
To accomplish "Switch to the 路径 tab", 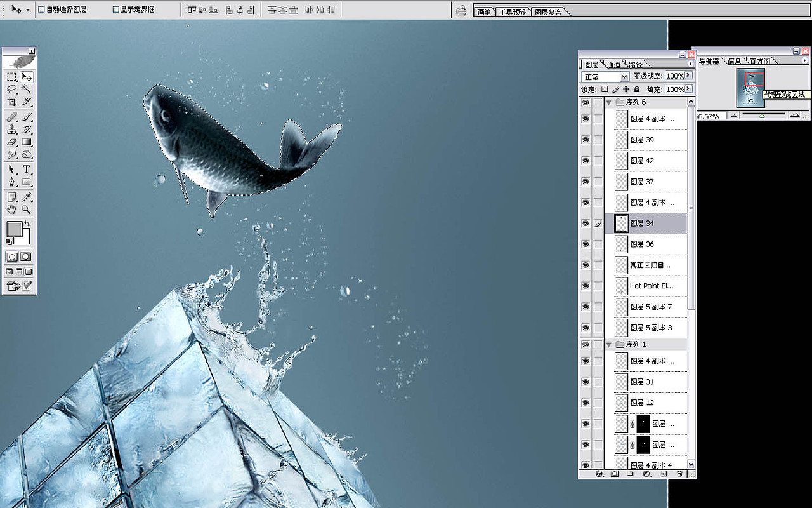I will coord(636,64).
